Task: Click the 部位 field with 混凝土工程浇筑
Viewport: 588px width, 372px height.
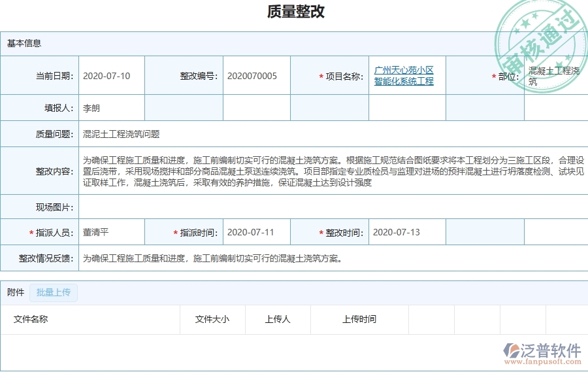Action: (555, 76)
